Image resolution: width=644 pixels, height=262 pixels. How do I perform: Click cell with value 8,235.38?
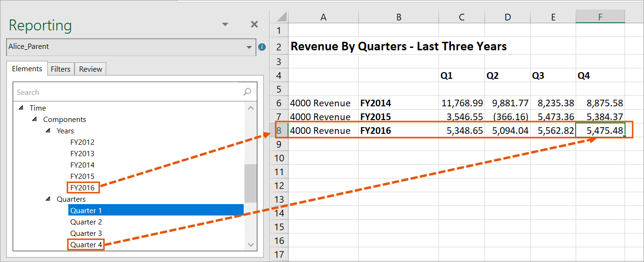coord(553,103)
